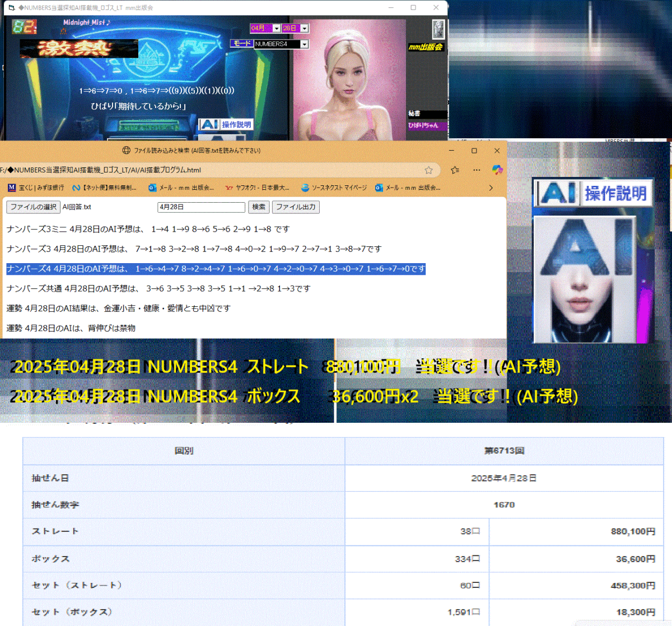The height and width of the screenshot is (626, 672).
Task: Click the date field containing 4月28日
Action: pos(201,207)
